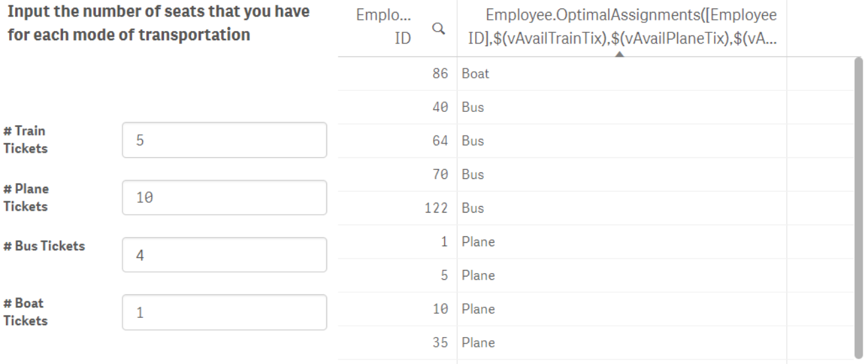Screen dimensions: 868x364
Task: Select employee ID 5 cell
Action: pyautogui.click(x=398, y=275)
